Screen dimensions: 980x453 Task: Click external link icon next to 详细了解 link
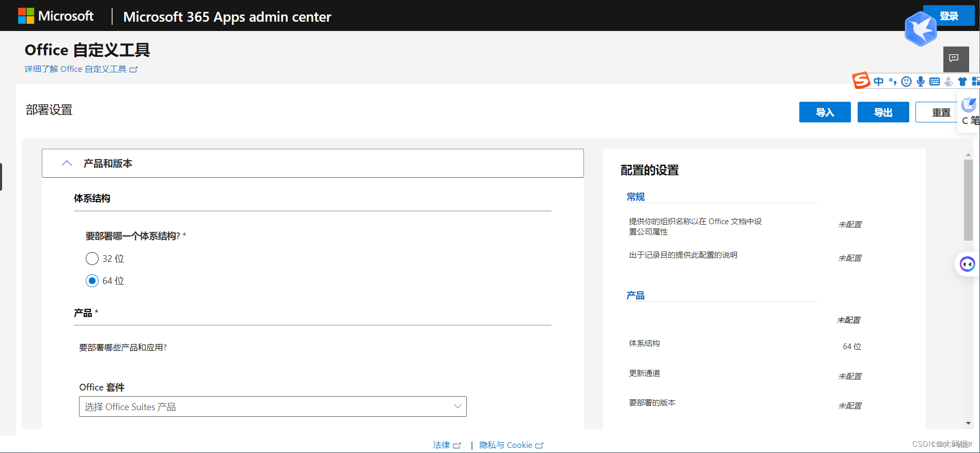(134, 69)
